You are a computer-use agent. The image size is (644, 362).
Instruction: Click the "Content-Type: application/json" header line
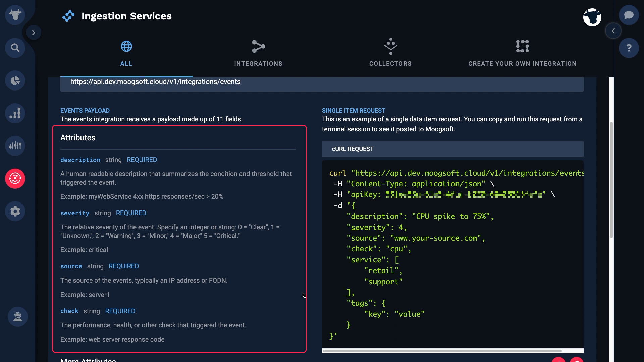[414, 184]
